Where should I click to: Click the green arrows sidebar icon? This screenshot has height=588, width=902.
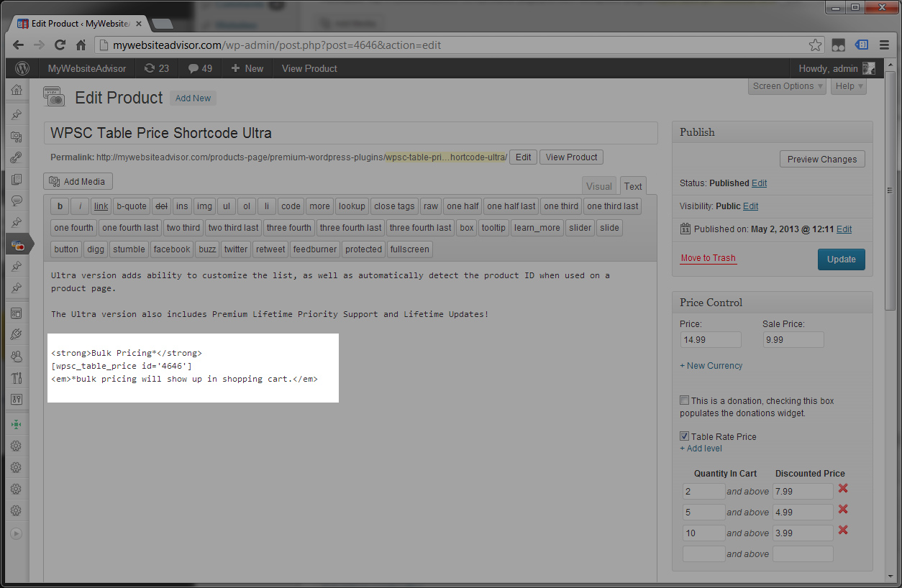[x=16, y=423]
